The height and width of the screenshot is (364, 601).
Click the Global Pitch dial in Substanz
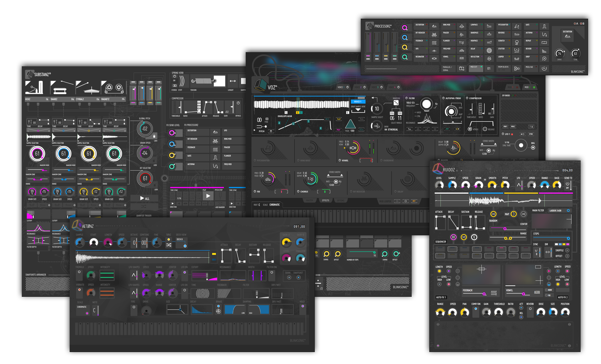pyautogui.click(x=145, y=128)
